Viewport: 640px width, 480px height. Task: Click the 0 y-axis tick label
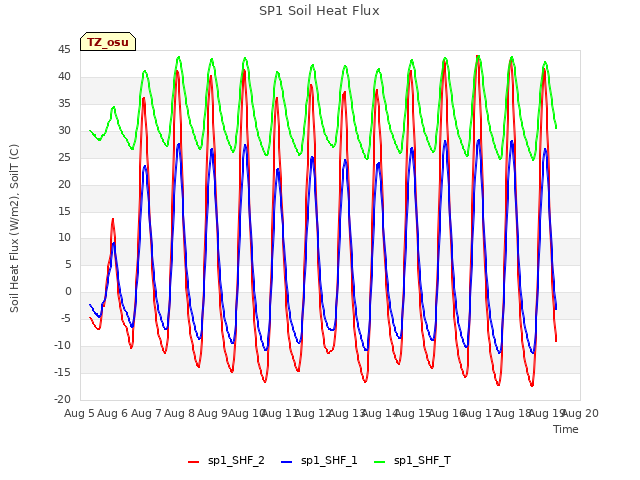coord(68,292)
